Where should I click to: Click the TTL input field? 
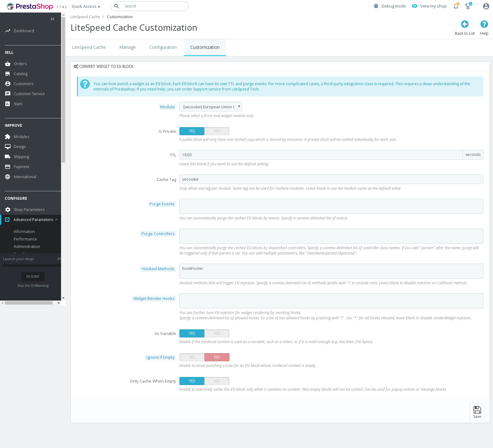click(321, 155)
